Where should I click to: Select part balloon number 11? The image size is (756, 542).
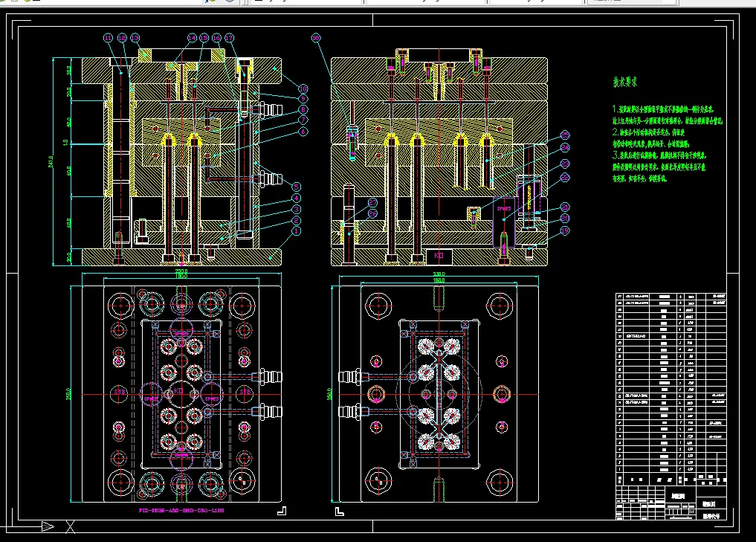[108, 38]
